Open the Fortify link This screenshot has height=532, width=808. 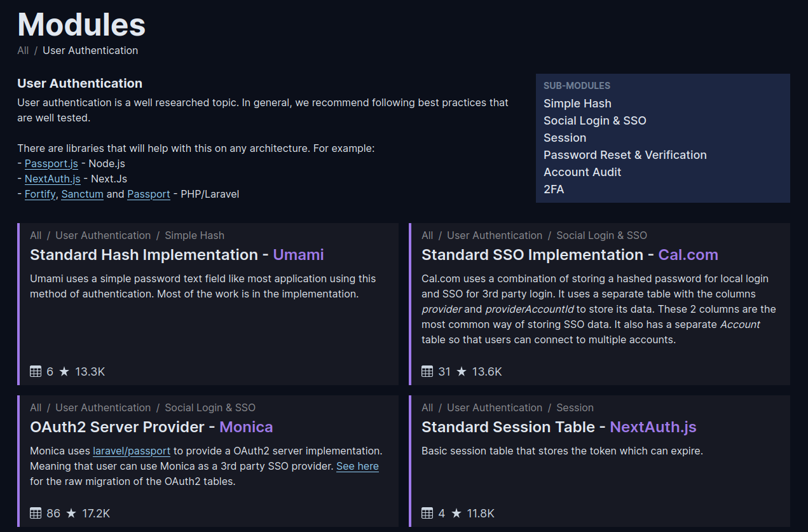(40, 194)
